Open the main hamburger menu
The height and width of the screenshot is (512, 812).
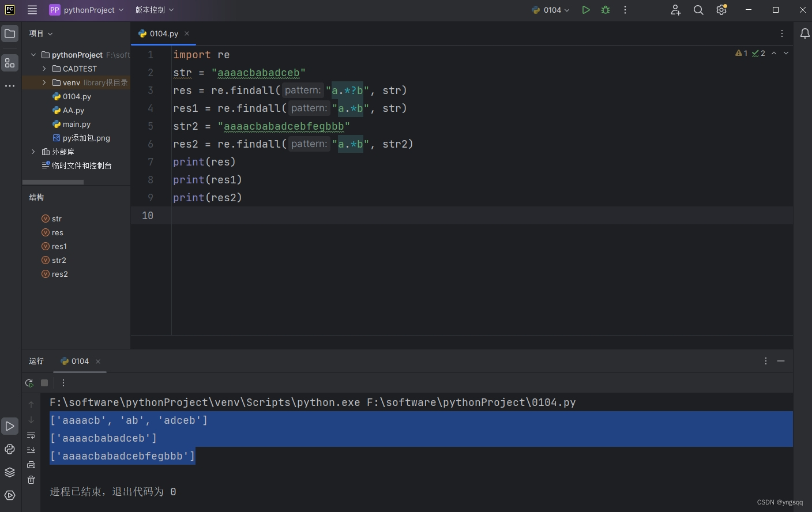(32, 10)
